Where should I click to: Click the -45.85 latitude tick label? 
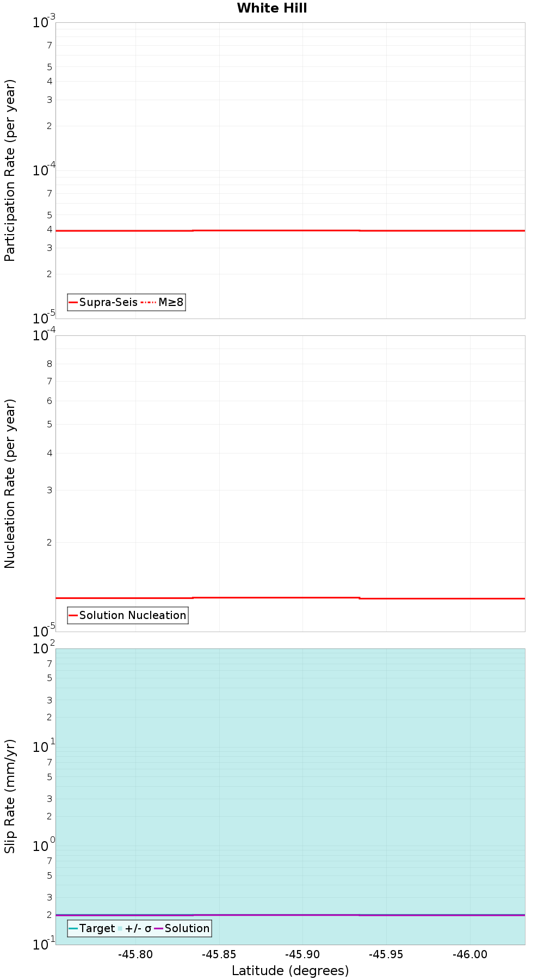[x=219, y=954]
